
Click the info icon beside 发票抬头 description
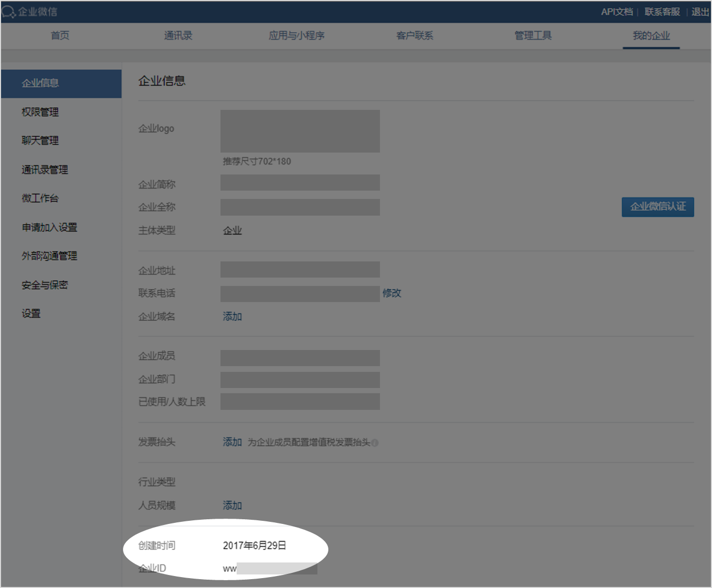tap(375, 443)
